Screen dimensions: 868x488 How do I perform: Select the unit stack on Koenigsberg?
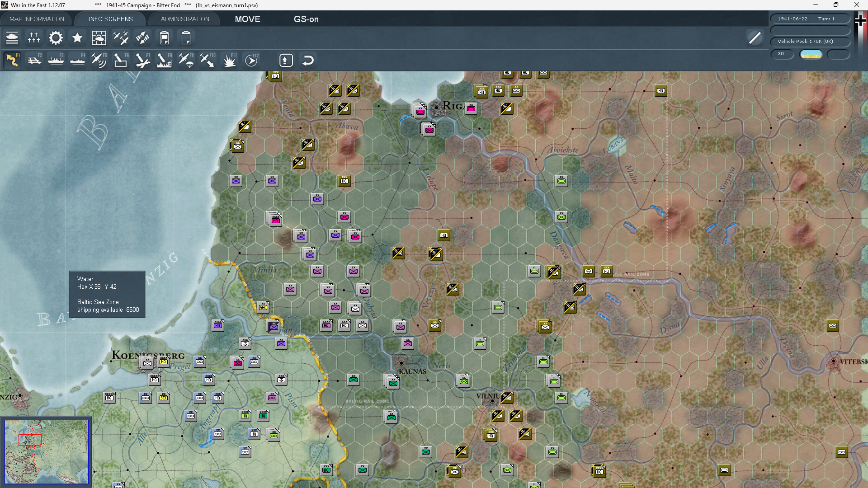pos(147,362)
